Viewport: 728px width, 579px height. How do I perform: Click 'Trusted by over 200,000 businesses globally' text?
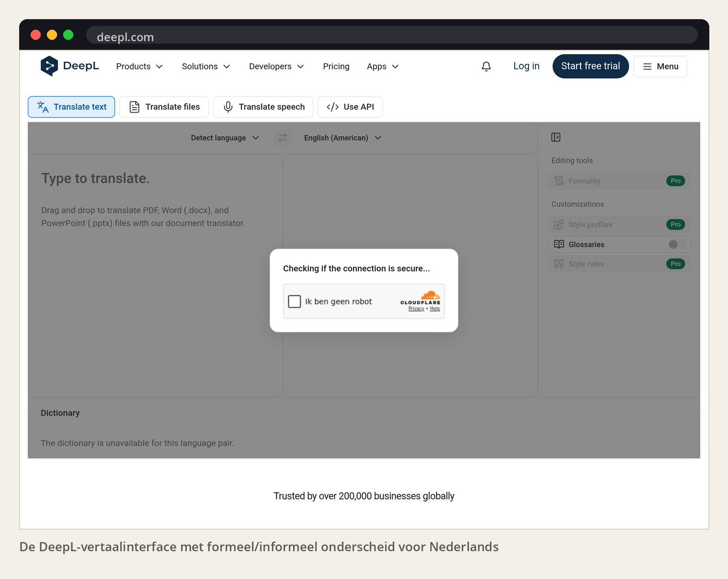pos(364,496)
